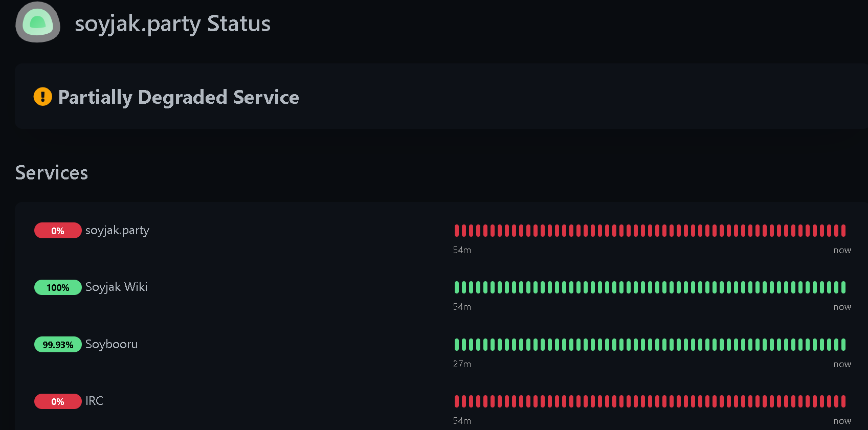868x430 pixels.
Task: Click the Services section heading
Action: [x=52, y=173]
